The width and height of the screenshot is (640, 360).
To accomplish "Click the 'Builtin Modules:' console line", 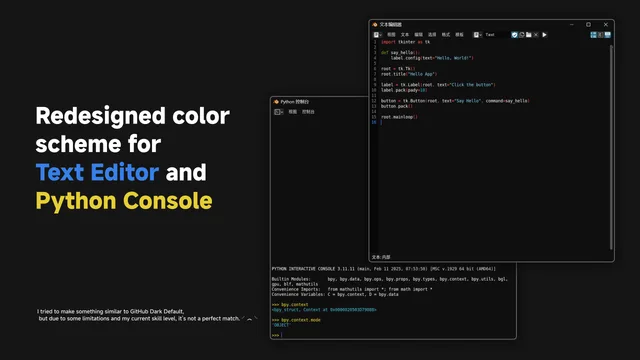I will point(390,279).
